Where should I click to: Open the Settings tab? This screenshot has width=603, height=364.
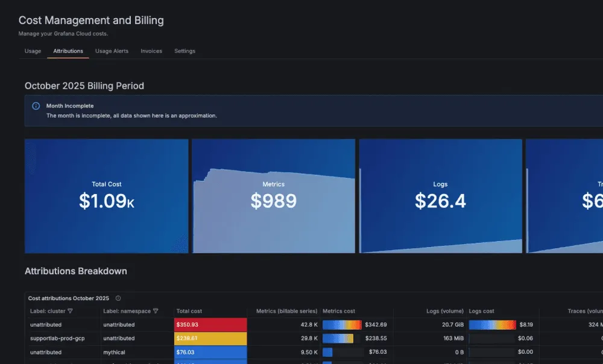click(x=185, y=51)
